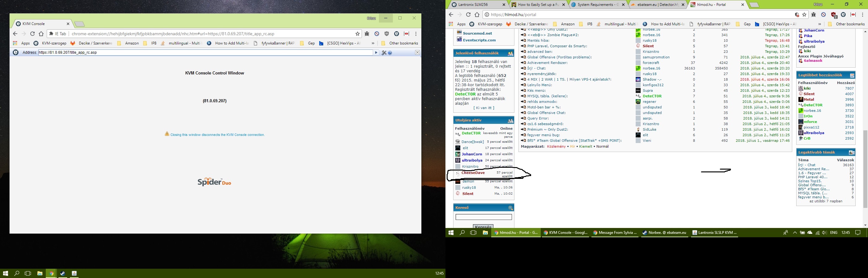Click Legtöbbet hozzászólók panel header icon
Image resolution: width=868 pixels, height=278 pixels.
852,75
